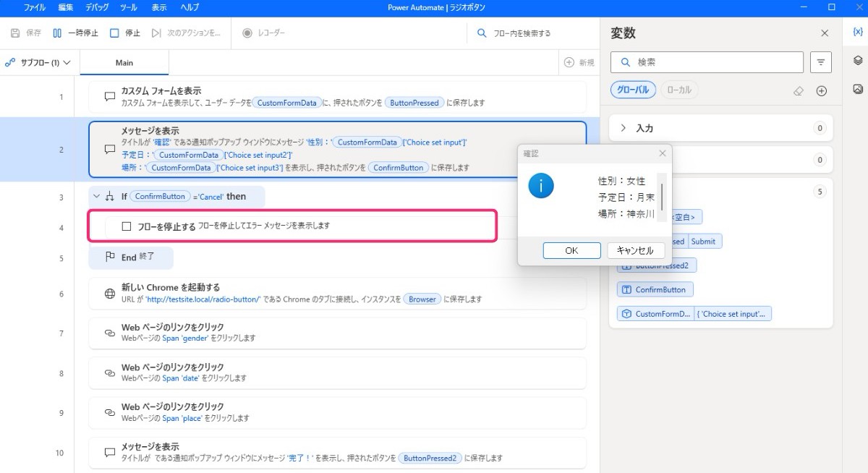Click the フローを停止する stop square icon

click(127, 226)
